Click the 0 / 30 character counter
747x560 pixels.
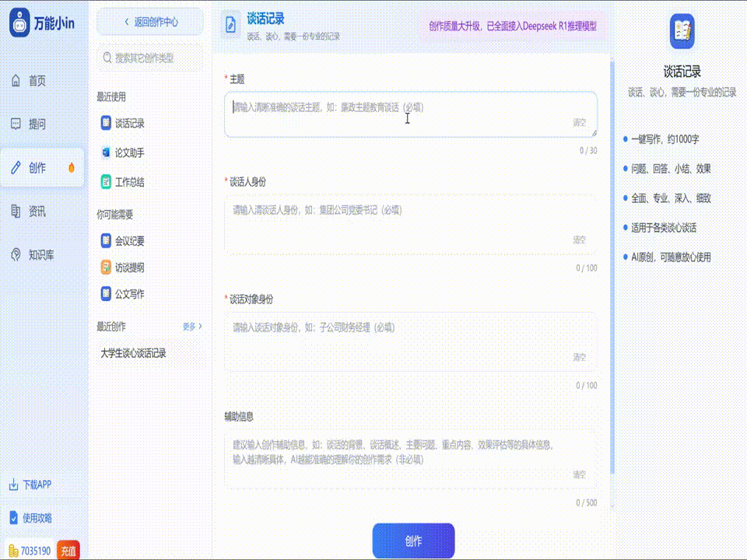tap(588, 150)
